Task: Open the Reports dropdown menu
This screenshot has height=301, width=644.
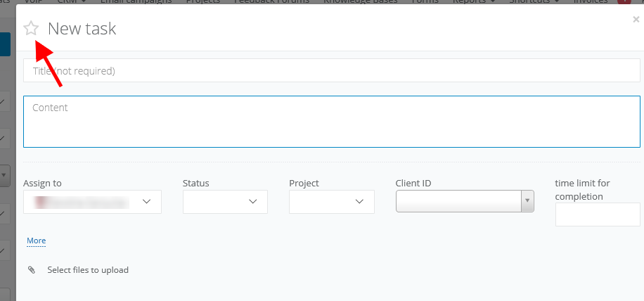Action: pyautogui.click(x=475, y=2)
